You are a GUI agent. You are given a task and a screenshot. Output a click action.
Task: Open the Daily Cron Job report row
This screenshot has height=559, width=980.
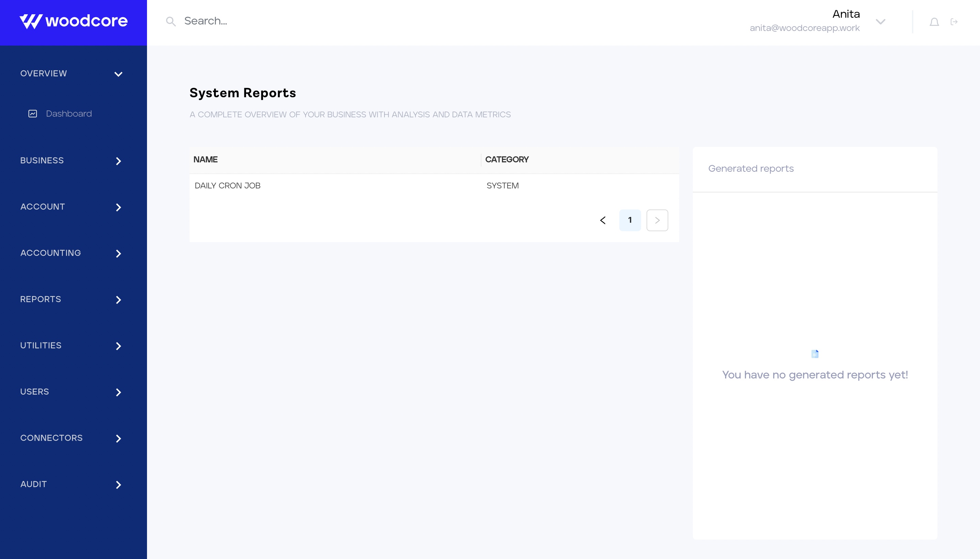(227, 185)
